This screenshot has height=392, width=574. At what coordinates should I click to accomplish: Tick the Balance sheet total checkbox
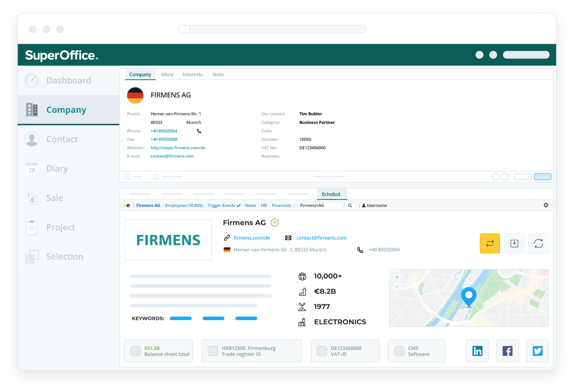[x=136, y=351]
